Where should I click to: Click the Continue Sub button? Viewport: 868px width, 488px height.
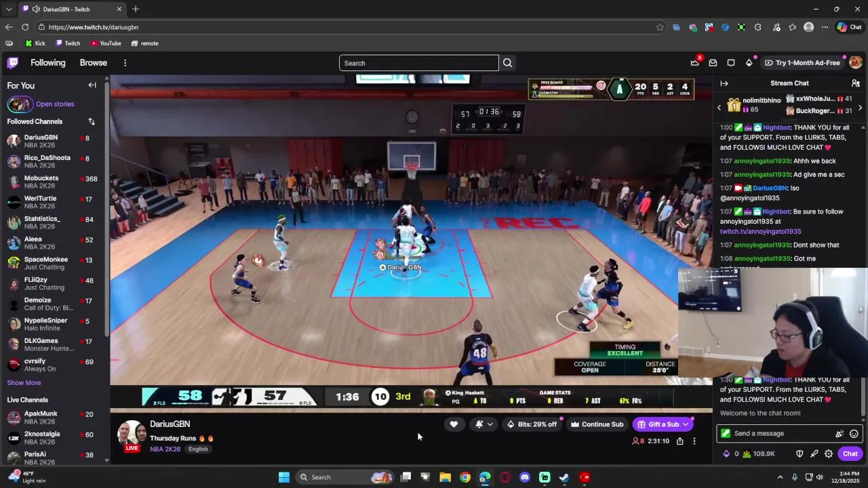click(x=597, y=424)
